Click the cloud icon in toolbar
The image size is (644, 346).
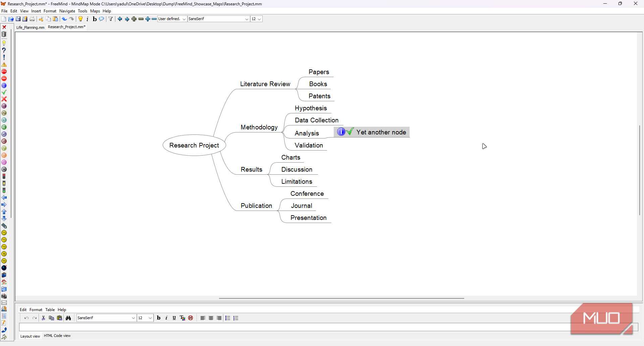[101, 19]
